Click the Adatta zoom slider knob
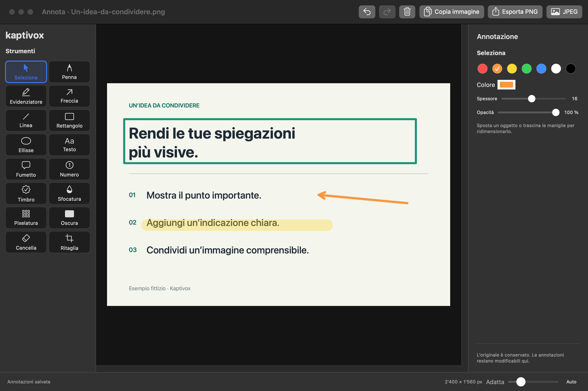Image resolution: width=588 pixels, height=391 pixels. [x=521, y=382]
